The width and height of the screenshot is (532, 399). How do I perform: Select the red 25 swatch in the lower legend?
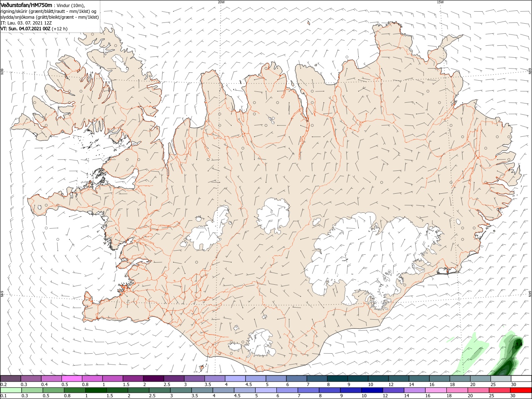[500, 390]
